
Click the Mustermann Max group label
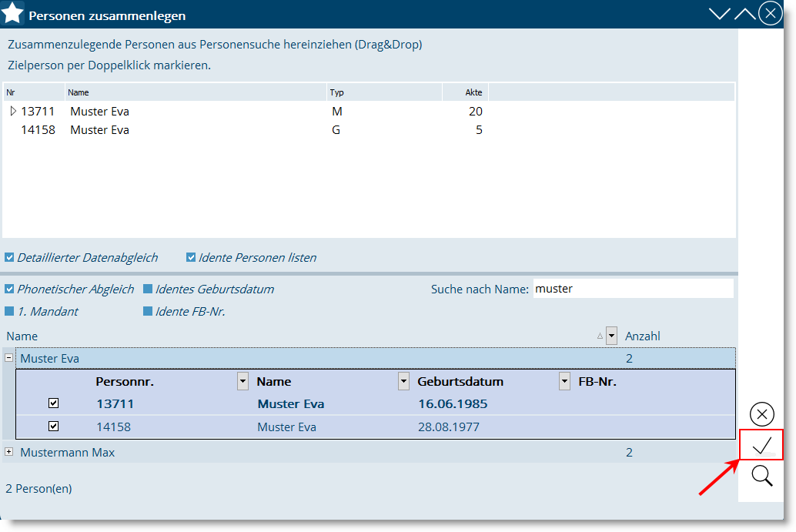tap(68, 452)
